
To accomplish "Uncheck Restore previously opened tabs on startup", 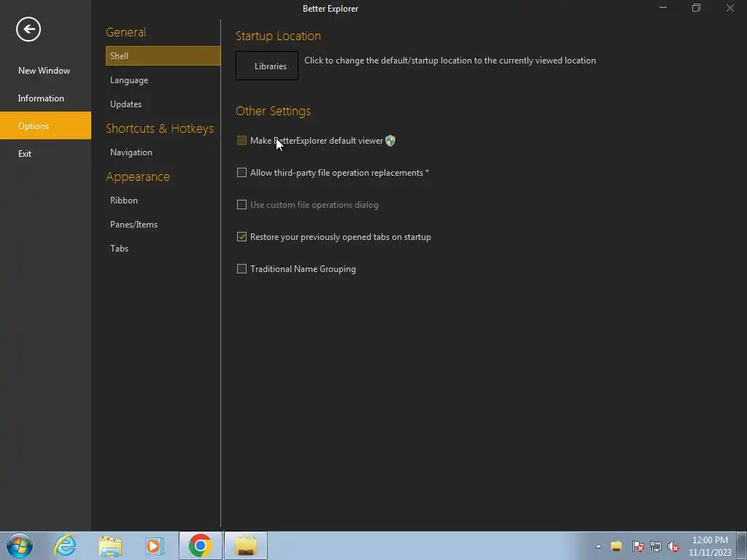I will (241, 237).
